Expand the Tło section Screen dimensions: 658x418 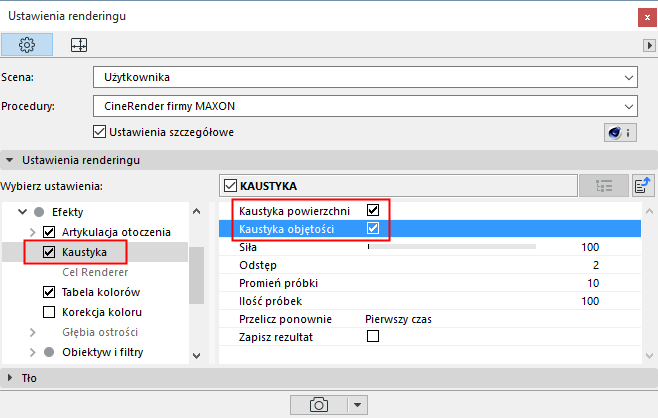(10, 378)
